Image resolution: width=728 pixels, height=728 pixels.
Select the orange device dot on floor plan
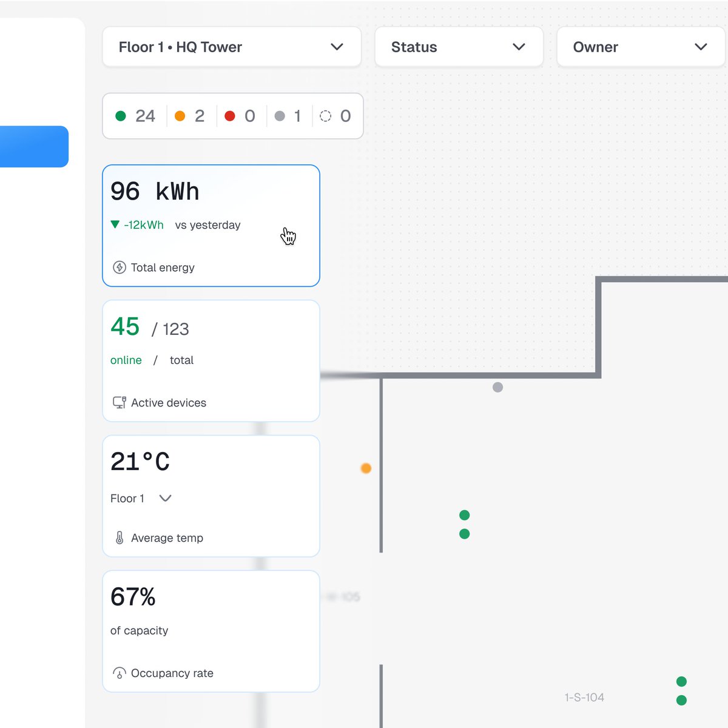pyautogui.click(x=366, y=468)
